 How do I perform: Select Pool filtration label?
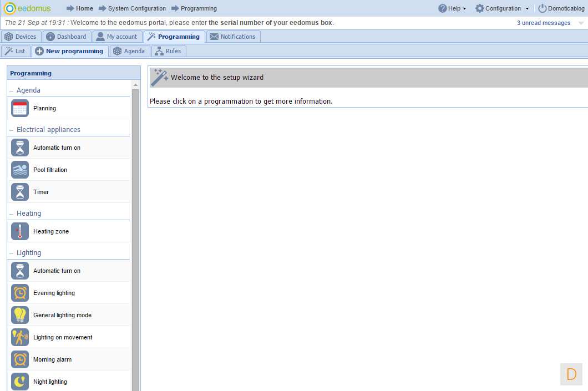pos(50,170)
